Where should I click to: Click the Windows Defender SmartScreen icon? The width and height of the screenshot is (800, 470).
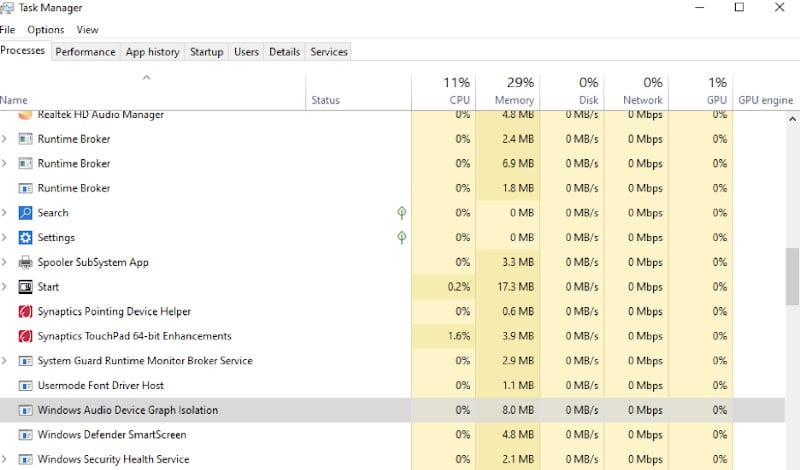pos(25,435)
